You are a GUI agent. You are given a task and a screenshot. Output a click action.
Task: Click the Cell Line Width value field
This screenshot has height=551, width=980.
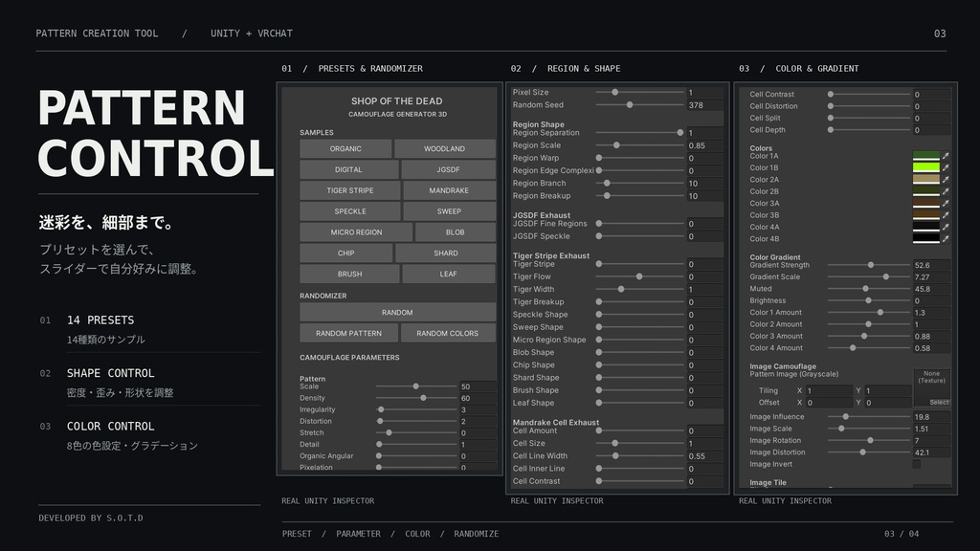click(705, 456)
